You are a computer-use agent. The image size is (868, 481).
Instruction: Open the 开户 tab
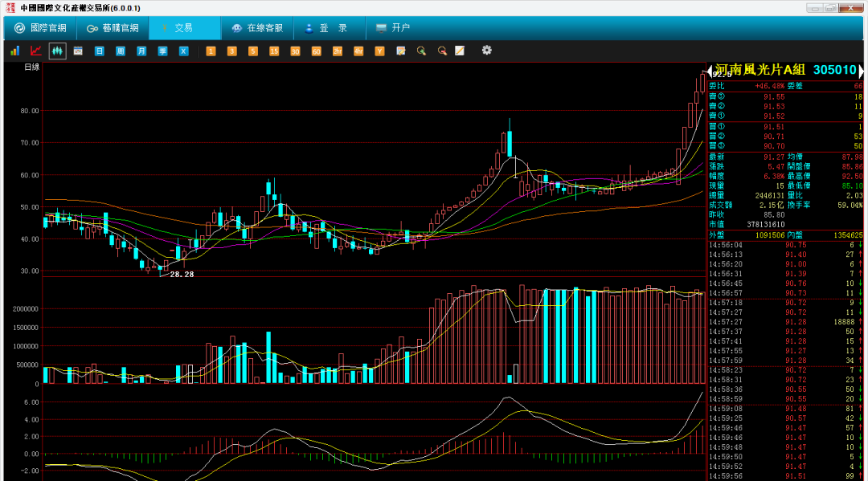point(394,28)
